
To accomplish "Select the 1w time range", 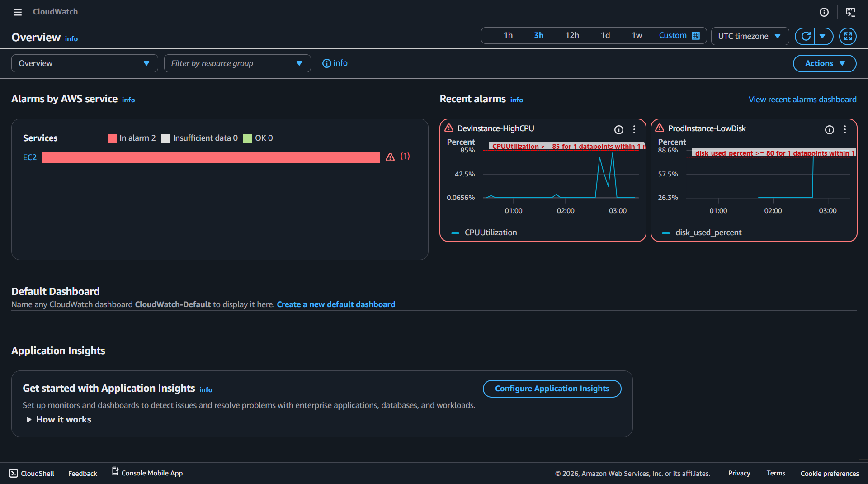I will [x=637, y=35].
